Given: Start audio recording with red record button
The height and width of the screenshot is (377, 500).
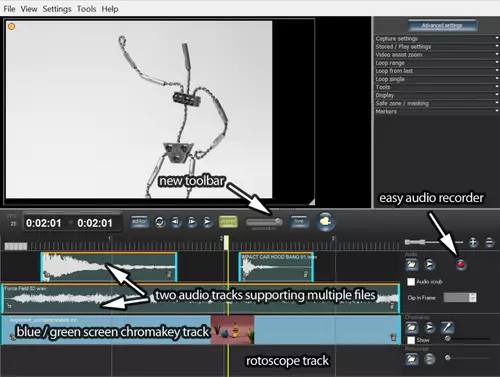Looking at the screenshot, I should [x=461, y=265].
